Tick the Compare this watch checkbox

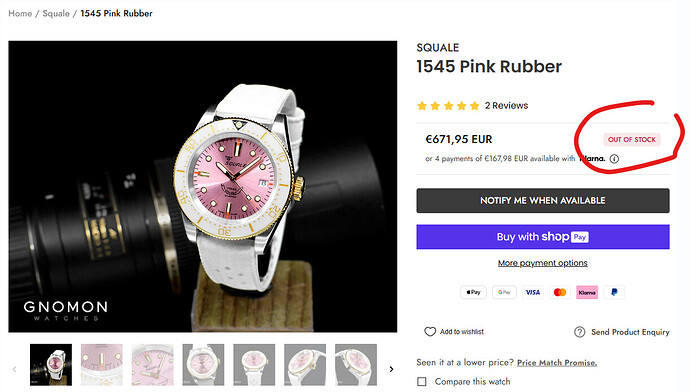[x=422, y=381]
